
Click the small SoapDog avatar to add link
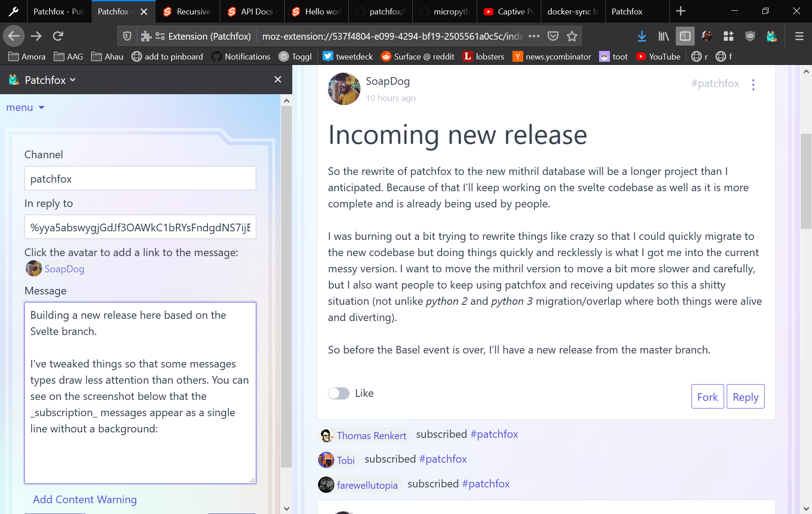click(34, 268)
